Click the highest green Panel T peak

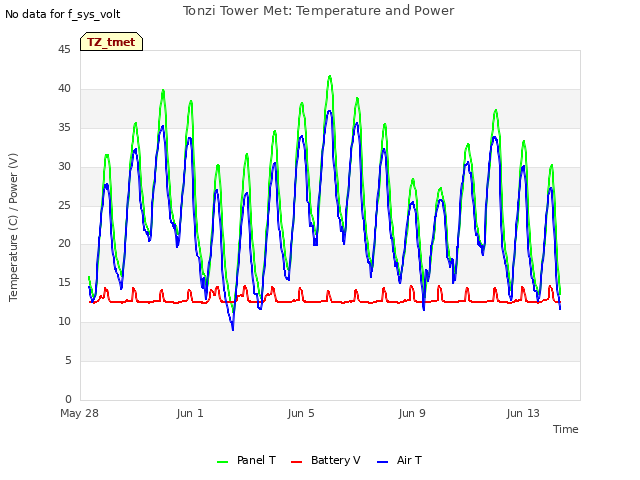coord(330,76)
